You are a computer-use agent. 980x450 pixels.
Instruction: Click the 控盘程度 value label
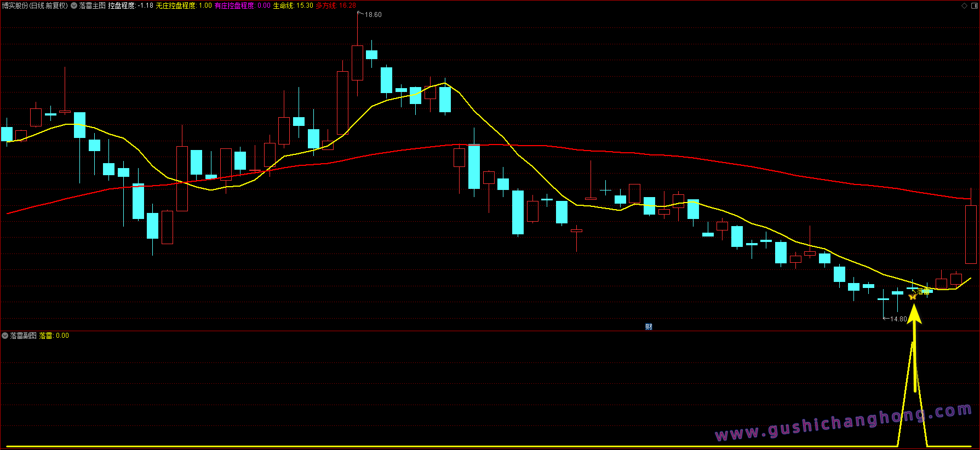pos(130,5)
